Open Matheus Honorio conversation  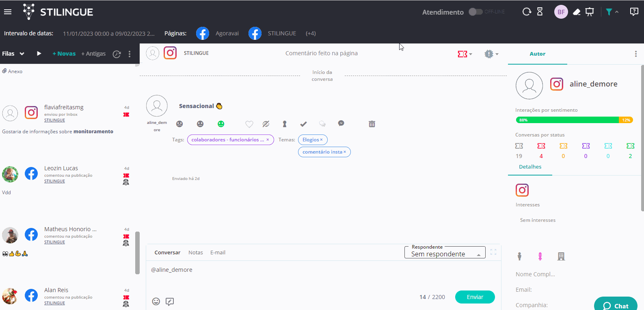point(67,241)
